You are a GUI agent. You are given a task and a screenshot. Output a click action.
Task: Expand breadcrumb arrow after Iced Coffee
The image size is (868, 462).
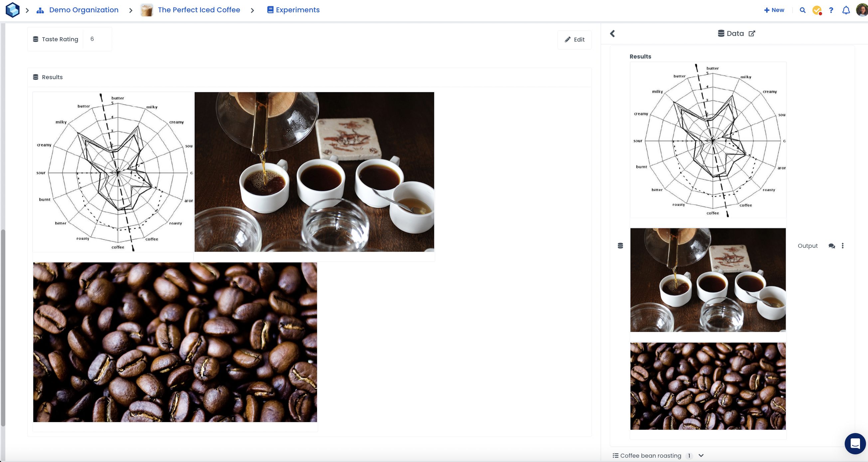(253, 10)
